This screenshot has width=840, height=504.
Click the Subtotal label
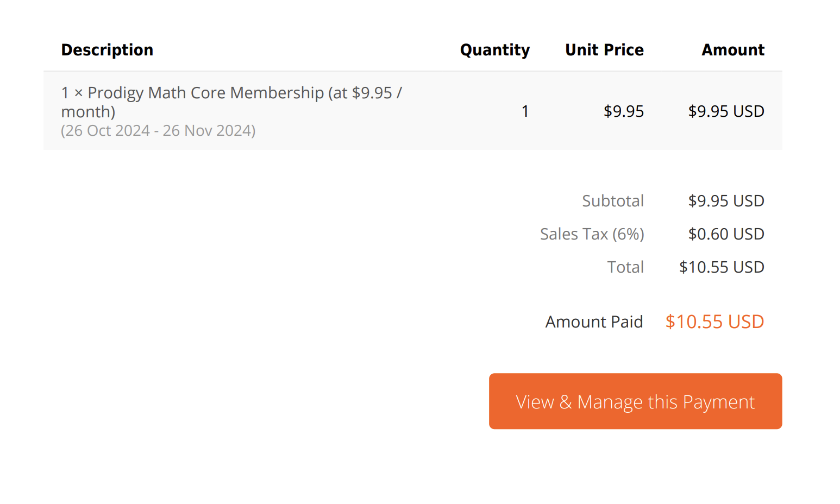click(613, 201)
